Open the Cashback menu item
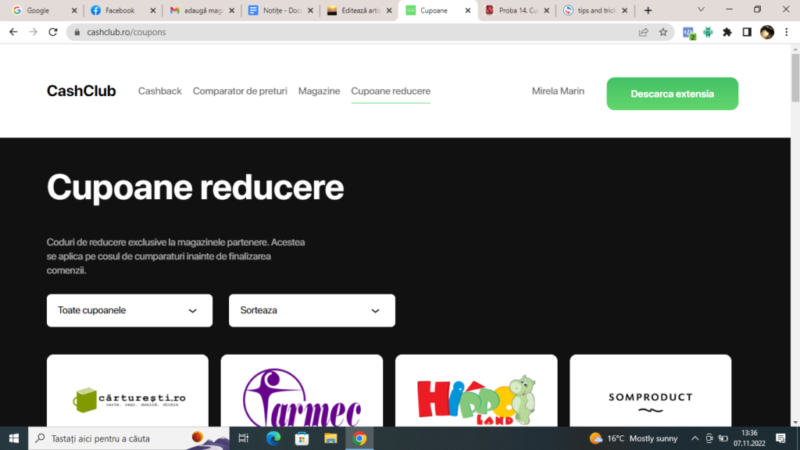The height and width of the screenshot is (450, 800). 160,91
